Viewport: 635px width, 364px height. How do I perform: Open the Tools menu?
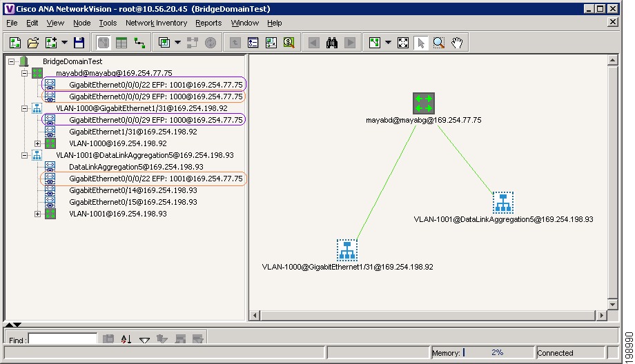click(x=108, y=23)
